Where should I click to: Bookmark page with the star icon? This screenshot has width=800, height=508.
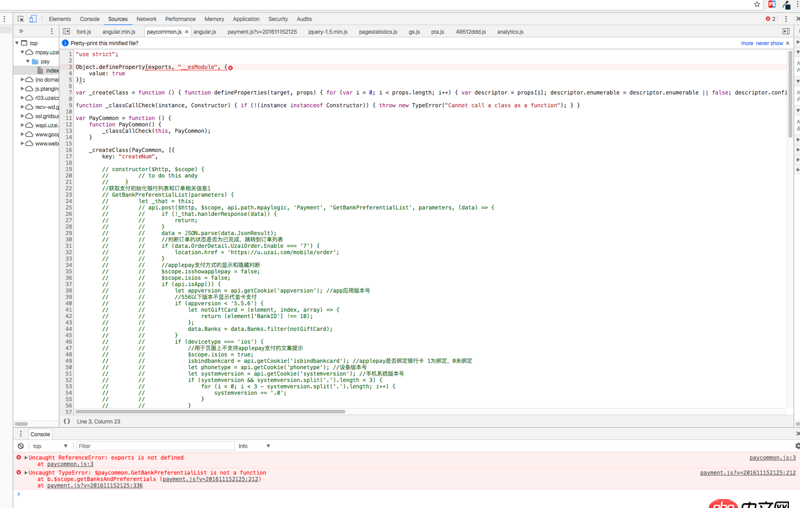click(757, 4)
